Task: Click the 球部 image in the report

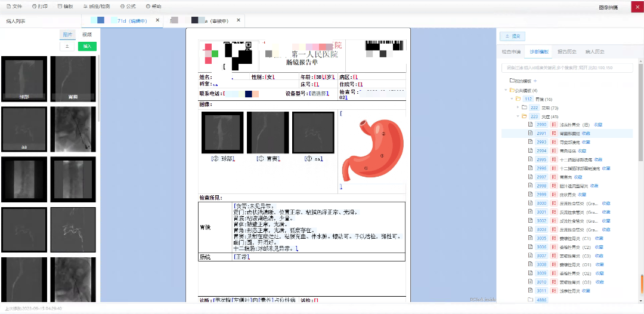Action: tap(222, 133)
